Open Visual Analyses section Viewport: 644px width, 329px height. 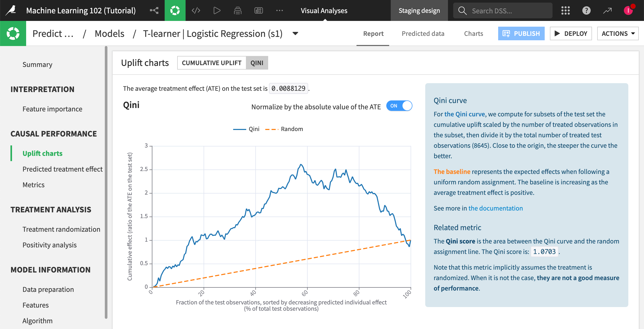click(x=324, y=10)
